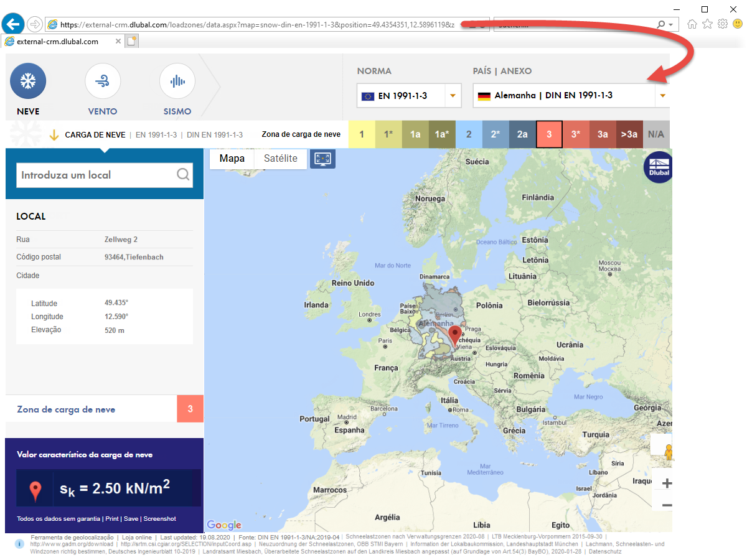
Task: Open browser search provider dropdown arrow
Action: coord(671,24)
